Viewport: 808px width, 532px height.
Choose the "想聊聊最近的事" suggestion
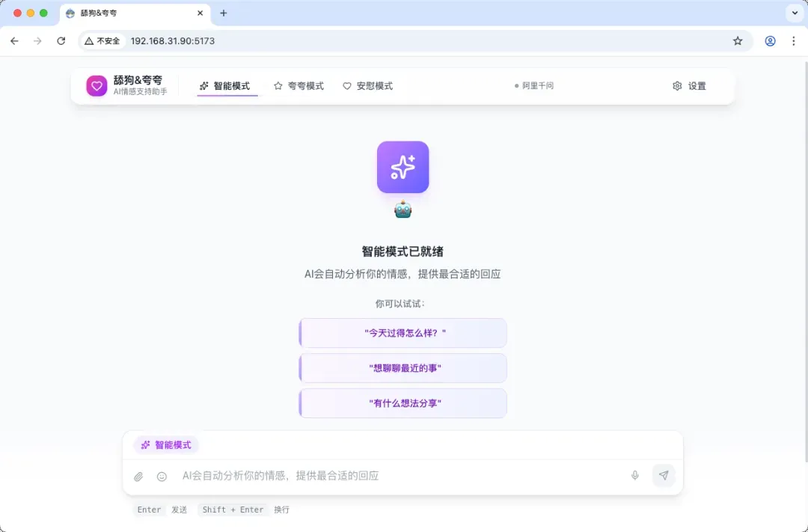403,368
